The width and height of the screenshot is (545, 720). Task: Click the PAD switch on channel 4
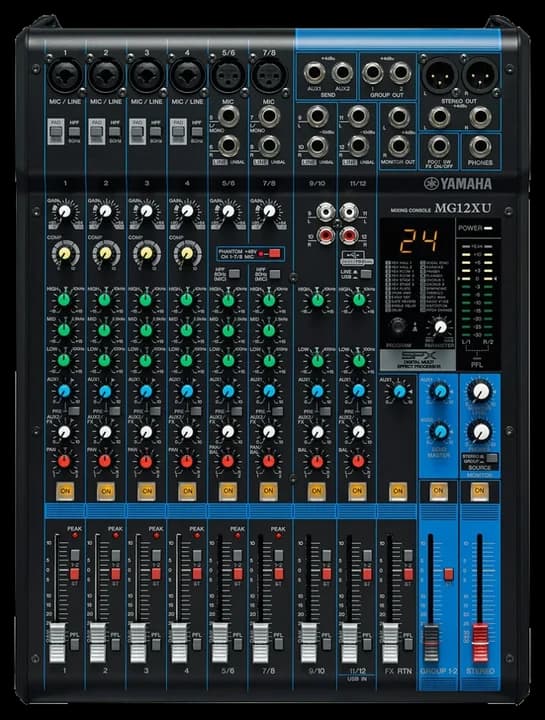coord(179,131)
